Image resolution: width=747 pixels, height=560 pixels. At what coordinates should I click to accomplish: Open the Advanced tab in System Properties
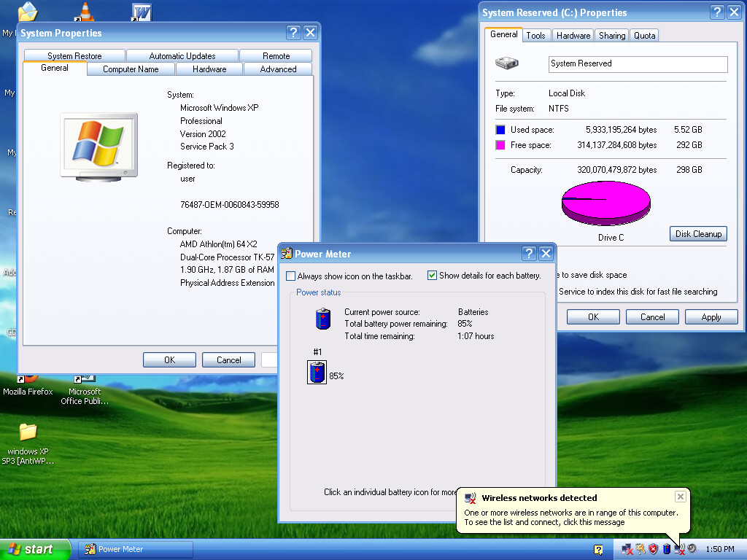(278, 69)
